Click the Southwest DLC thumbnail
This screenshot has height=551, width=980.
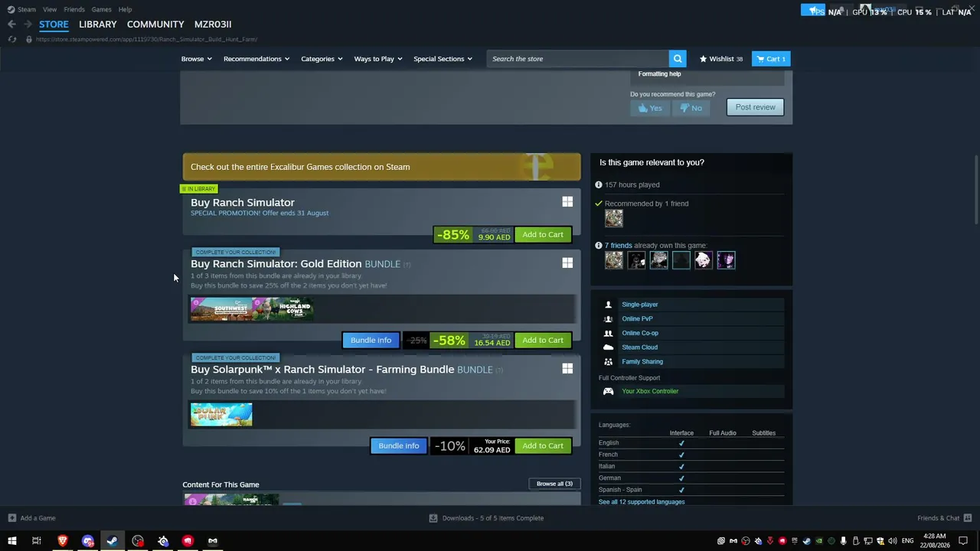[x=221, y=309]
